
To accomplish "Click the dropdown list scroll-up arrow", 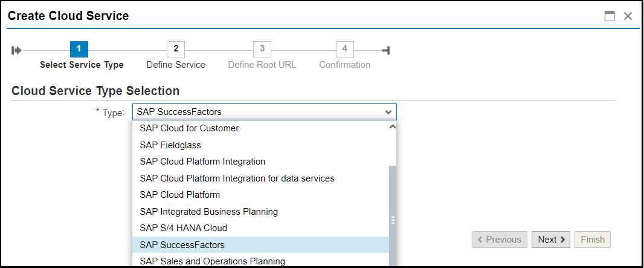I will coord(392,127).
